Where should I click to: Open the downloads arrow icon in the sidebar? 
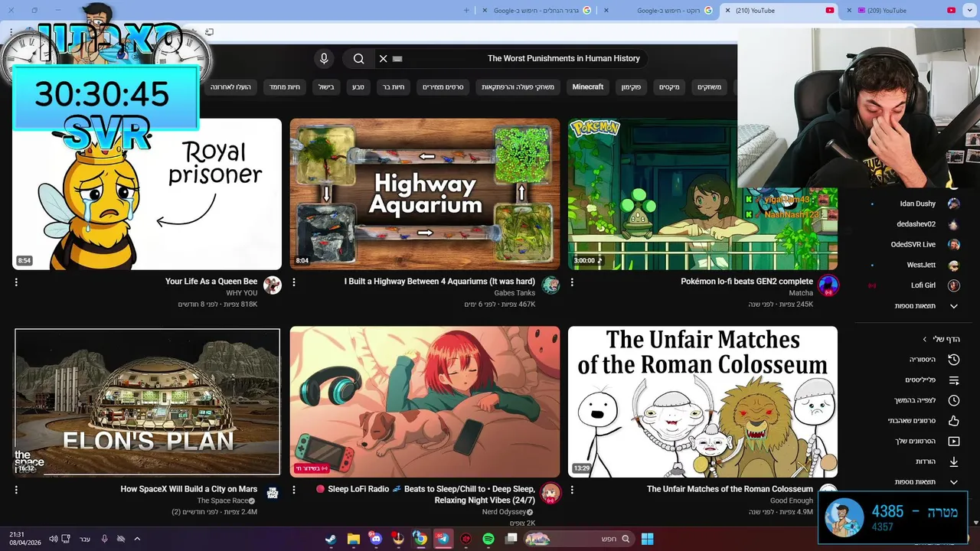pyautogui.click(x=954, y=461)
